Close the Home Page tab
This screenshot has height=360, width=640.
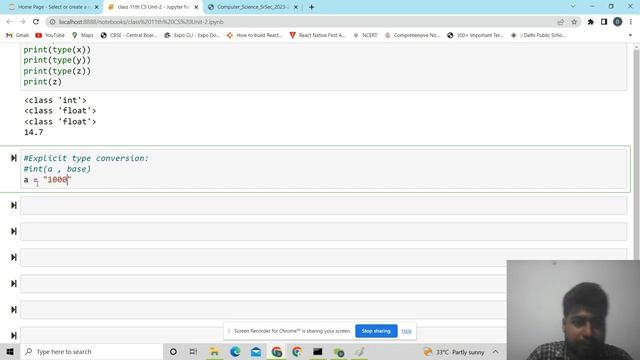click(x=97, y=7)
